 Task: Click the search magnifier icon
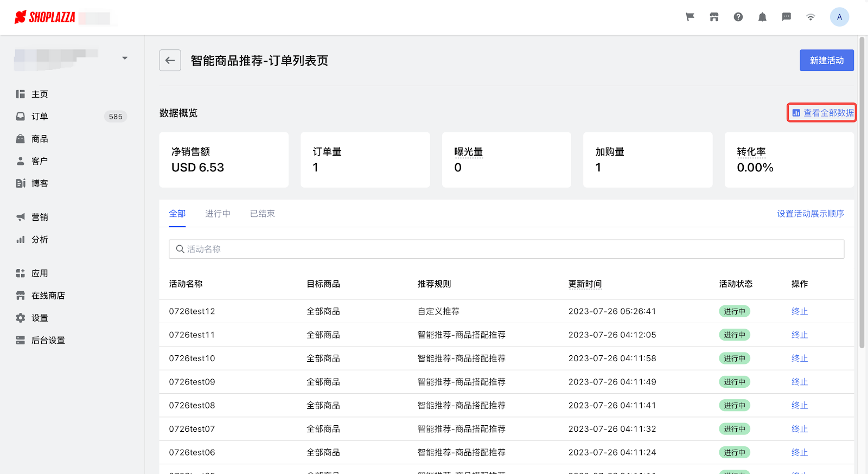[x=180, y=249]
